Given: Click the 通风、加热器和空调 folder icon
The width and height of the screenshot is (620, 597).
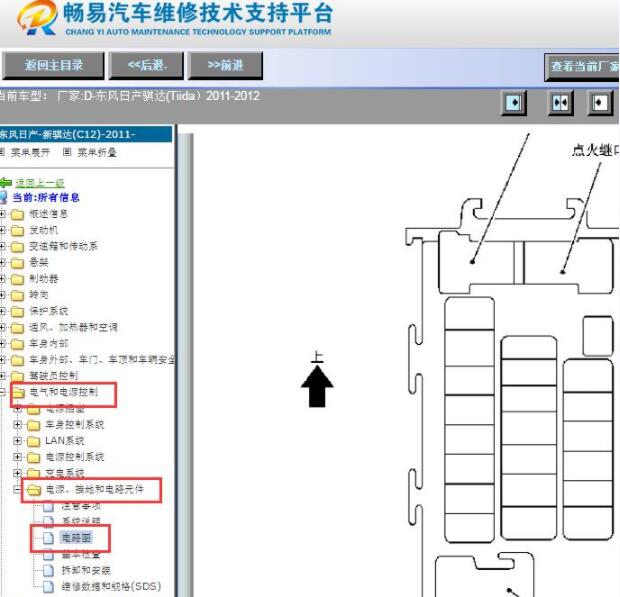Looking at the screenshot, I should (x=17, y=328).
